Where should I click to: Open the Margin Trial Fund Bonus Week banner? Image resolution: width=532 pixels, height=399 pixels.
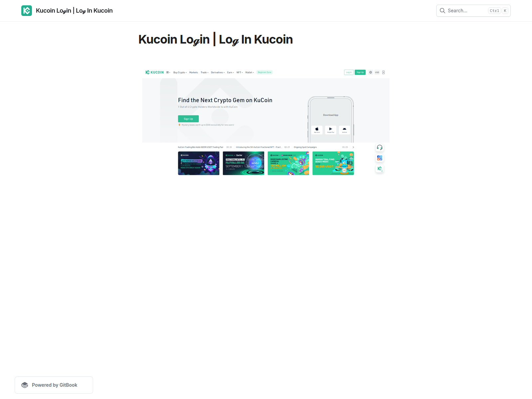click(333, 163)
